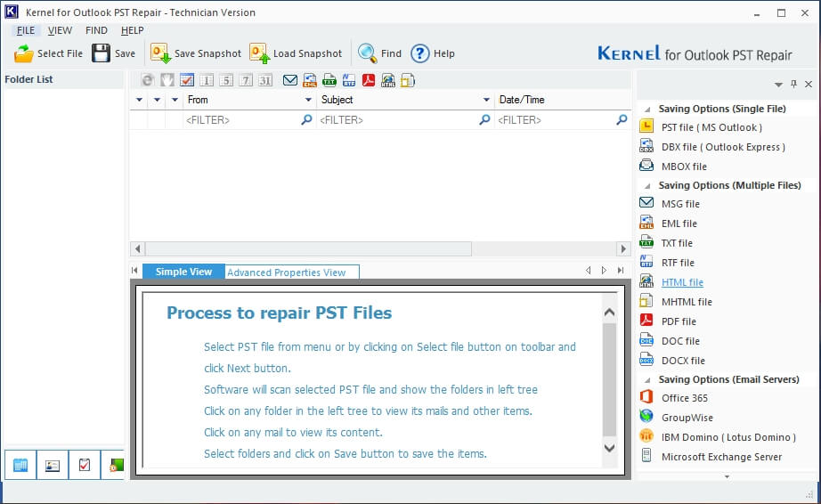Viewport: 821px width, 504px height.
Task: Select Microsoft Exchange Server option
Action: [711, 457]
